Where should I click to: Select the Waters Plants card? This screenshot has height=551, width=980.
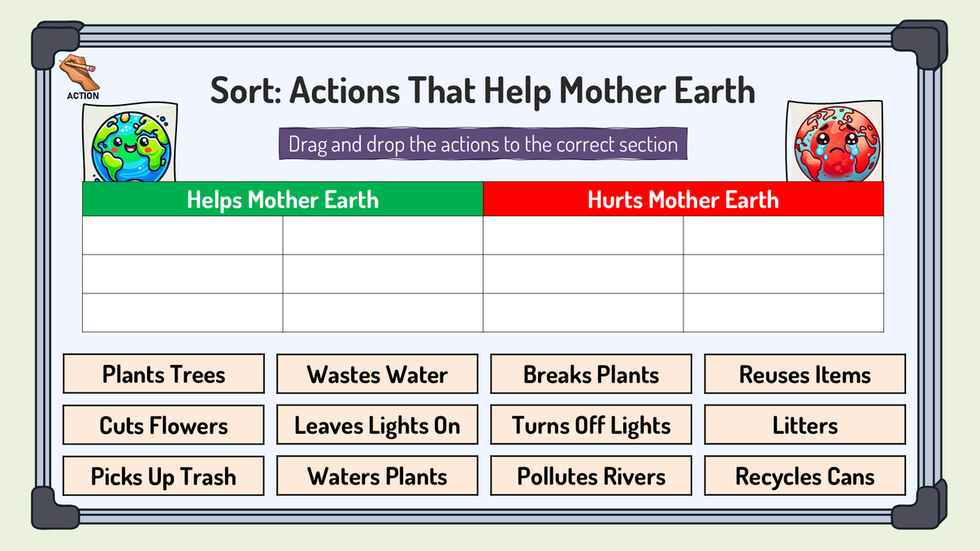[377, 476]
